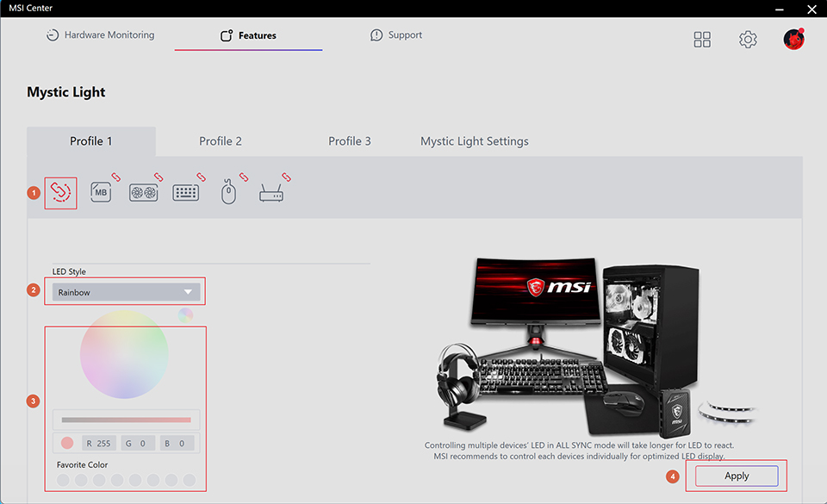Close the MSI Center window
This screenshot has width=827, height=504.
click(811, 9)
